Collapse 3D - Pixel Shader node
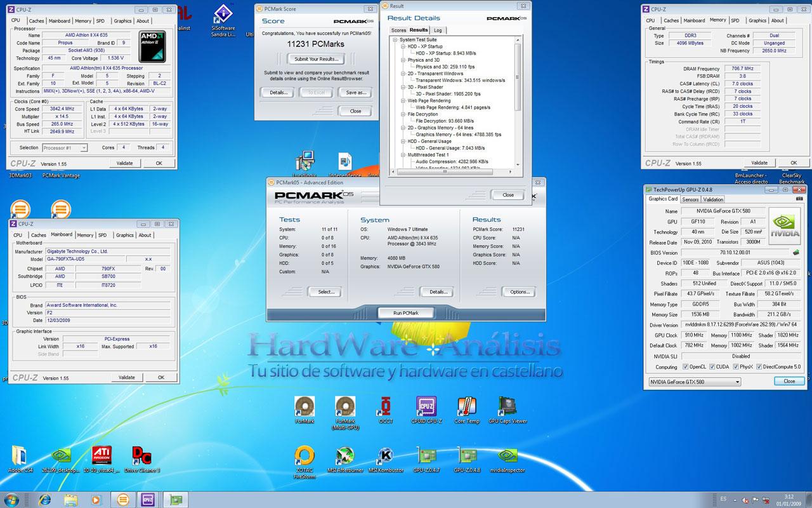 pos(403,87)
